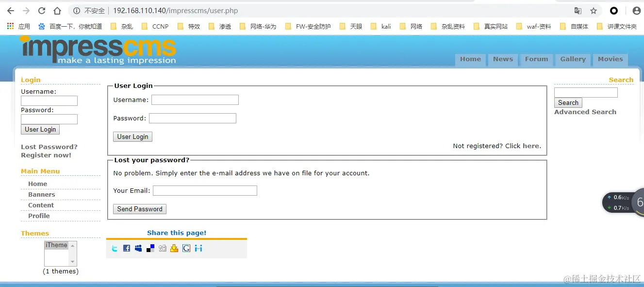Open the 讲课文件夹 bookmark folder

point(616,27)
